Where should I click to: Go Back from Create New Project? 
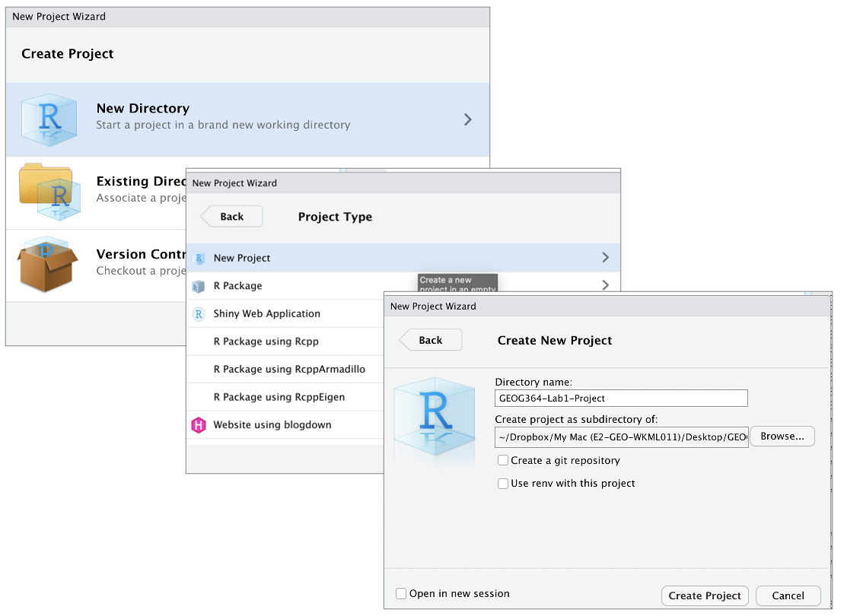(431, 341)
